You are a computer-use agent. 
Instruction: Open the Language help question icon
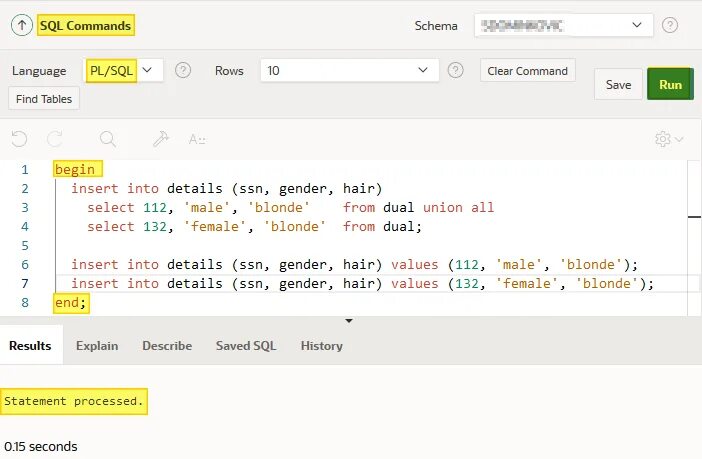point(183,70)
